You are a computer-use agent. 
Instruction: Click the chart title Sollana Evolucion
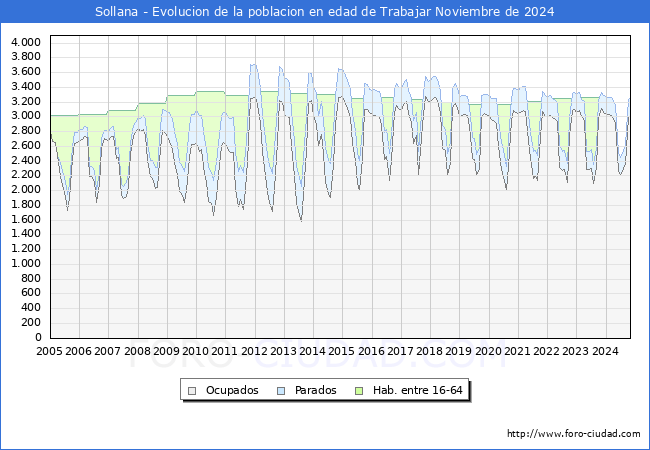click(325, 12)
